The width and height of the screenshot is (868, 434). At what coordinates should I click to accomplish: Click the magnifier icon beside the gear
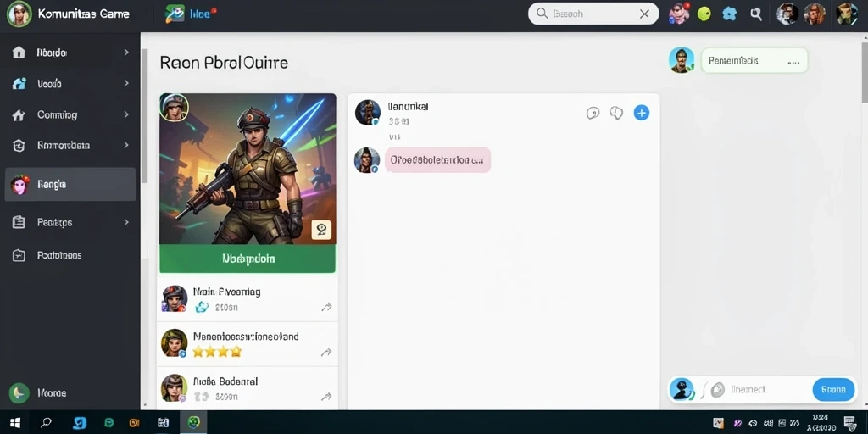click(755, 14)
